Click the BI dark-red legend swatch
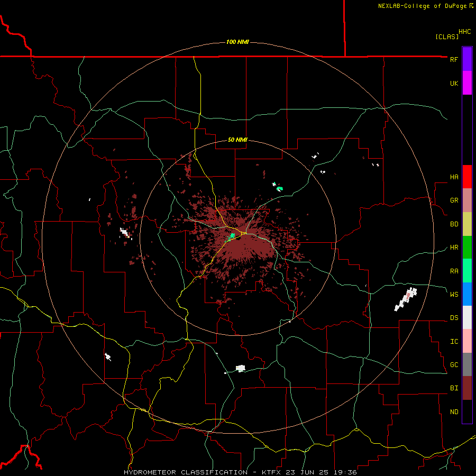 [x=467, y=388]
